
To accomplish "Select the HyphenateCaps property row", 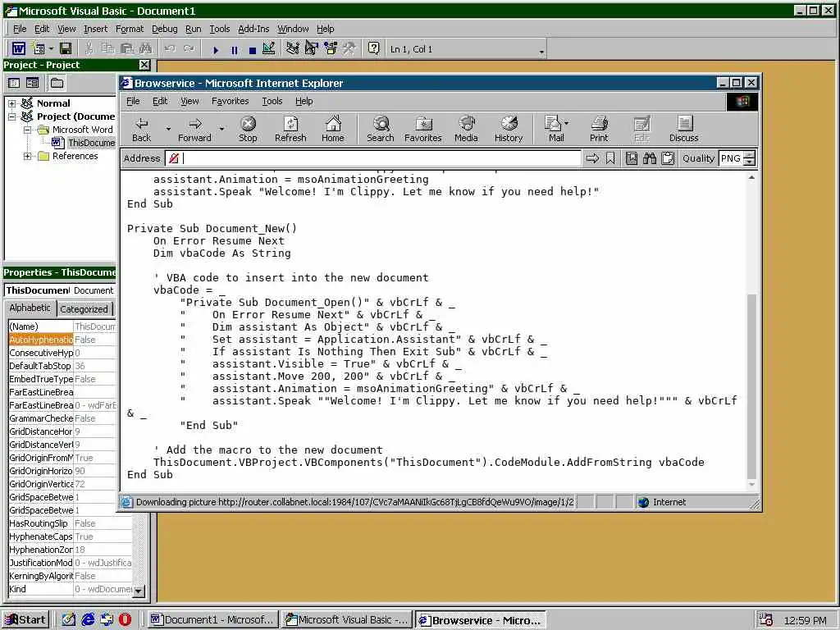I will [x=71, y=536].
